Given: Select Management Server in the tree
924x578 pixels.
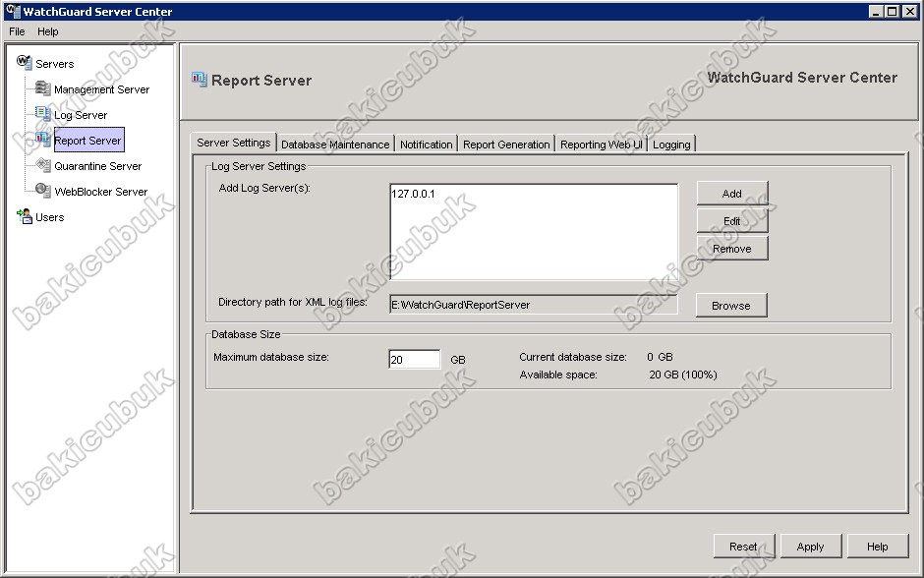Looking at the screenshot, I should (x=102, y=89).
